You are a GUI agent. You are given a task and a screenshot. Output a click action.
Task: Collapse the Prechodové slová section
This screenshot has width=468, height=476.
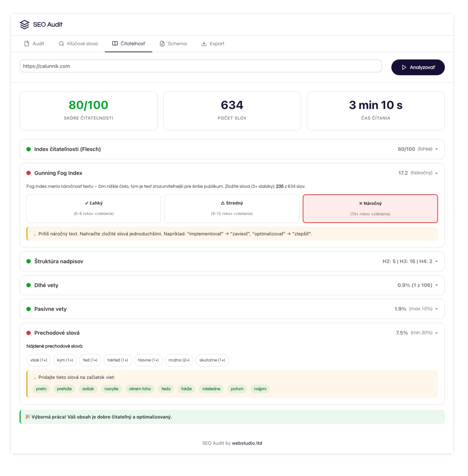pos(232,333)
